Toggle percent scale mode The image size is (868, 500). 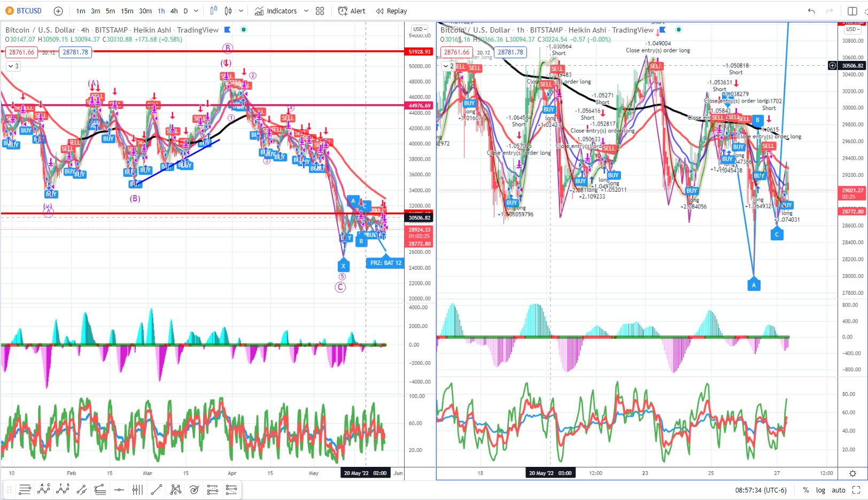pos(805,490)
